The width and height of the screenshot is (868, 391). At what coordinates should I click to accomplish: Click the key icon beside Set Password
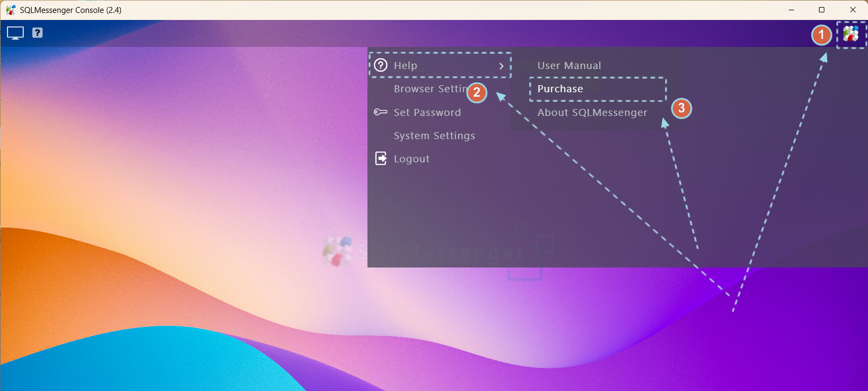click(x=380, y=112)
